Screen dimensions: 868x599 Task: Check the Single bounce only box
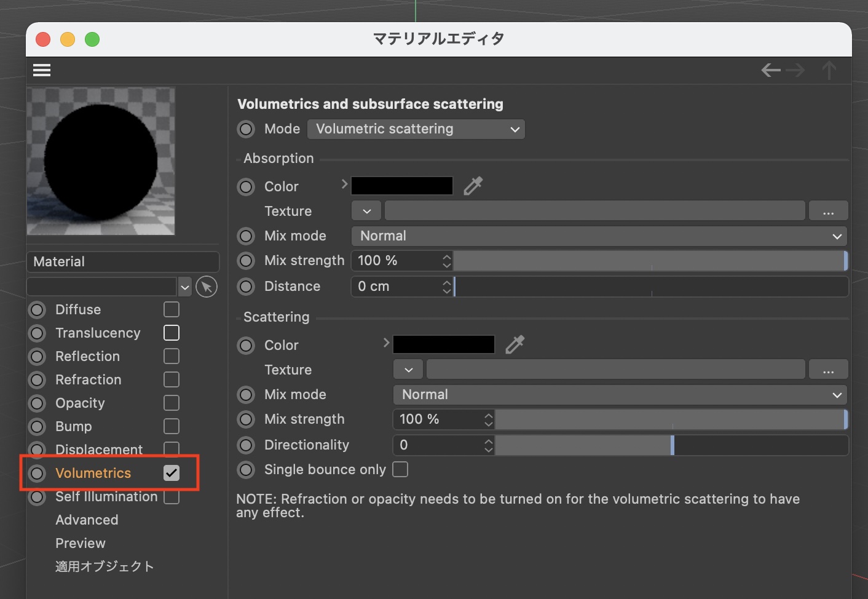400,469
